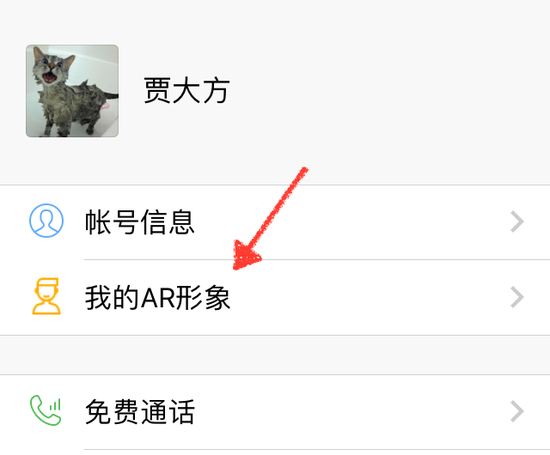Image resolution: width=550 pixels, height=455 pixels.
Task: Click the gray area above the cat avatar
Action: tap(72, 22)
